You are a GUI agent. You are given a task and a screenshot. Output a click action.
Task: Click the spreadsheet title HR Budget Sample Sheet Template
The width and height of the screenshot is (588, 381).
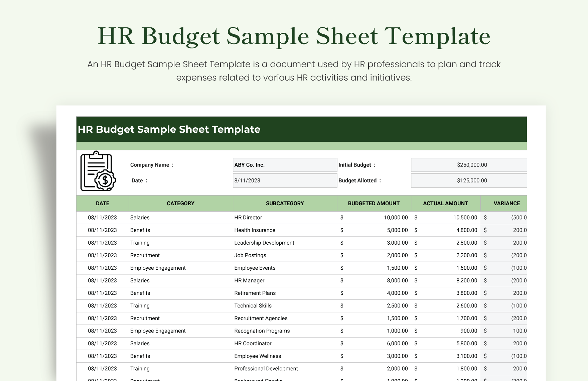[x=169, y=129]
